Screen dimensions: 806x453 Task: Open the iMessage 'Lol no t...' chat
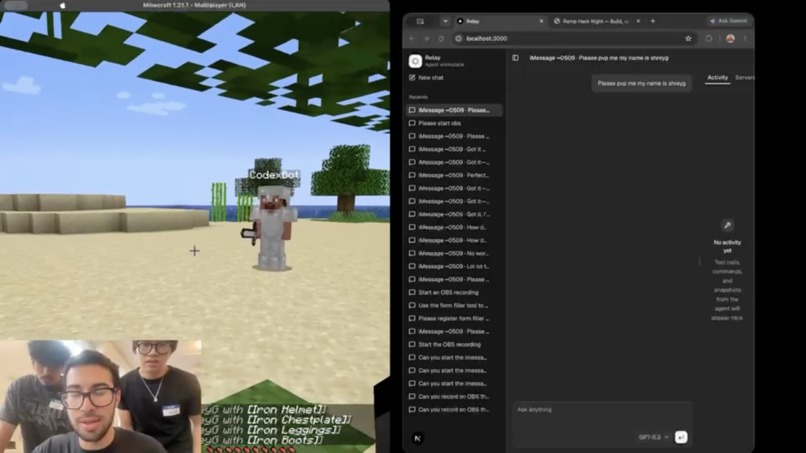(454, 266)
